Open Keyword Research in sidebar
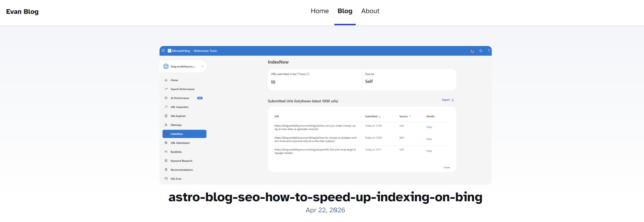Viewport: 644px width, 222px height. [181, 161]
